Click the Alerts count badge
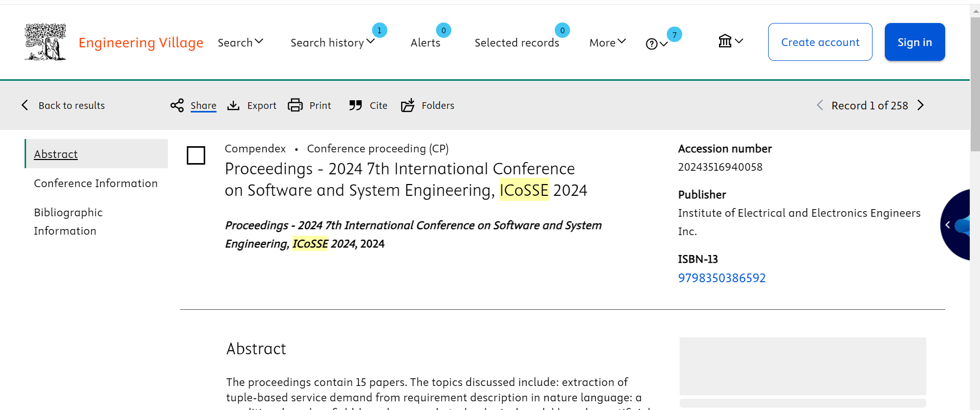Viewport: 980px width, 410px height. coord(443,30)
